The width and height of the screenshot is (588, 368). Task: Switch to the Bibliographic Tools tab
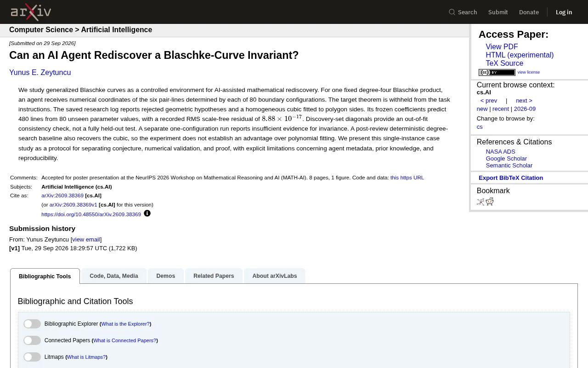45,276
